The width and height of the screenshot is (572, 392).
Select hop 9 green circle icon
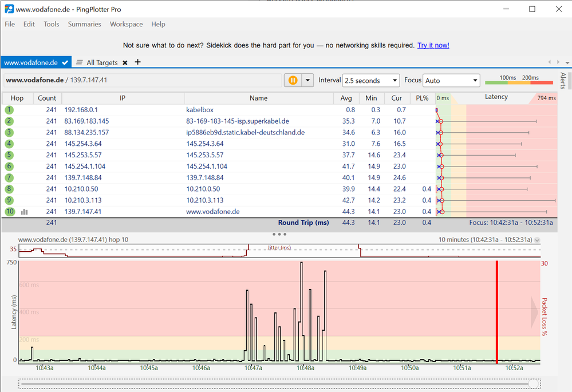tap(9, 200)
